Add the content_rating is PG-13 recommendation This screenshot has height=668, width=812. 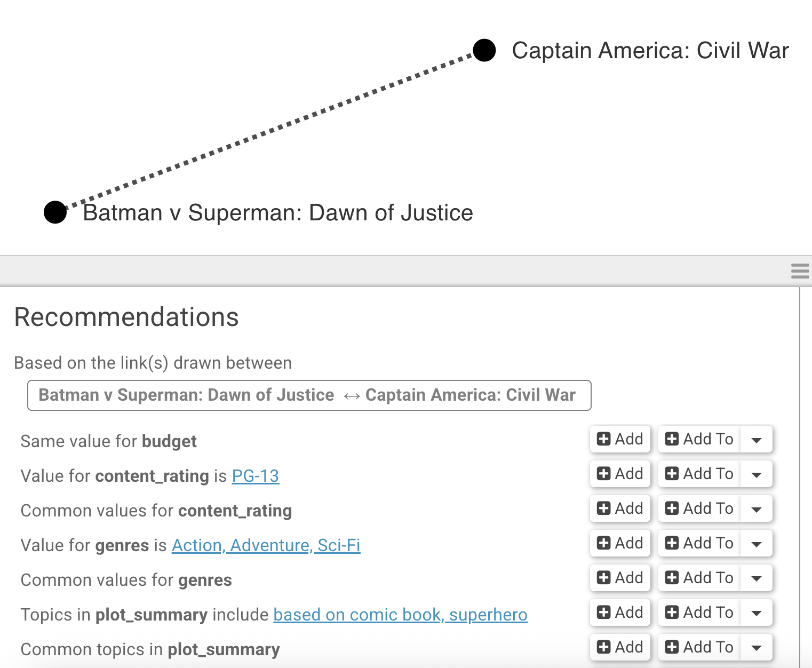point(620,474)
